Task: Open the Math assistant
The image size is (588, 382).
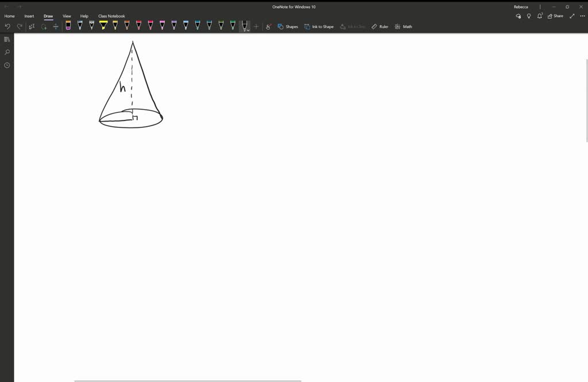Action: click(x=404, y=26)
